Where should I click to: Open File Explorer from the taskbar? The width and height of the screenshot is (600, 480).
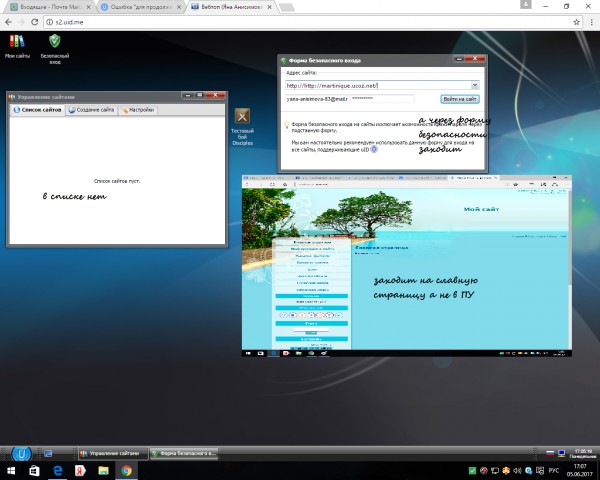tap(103, 470)
